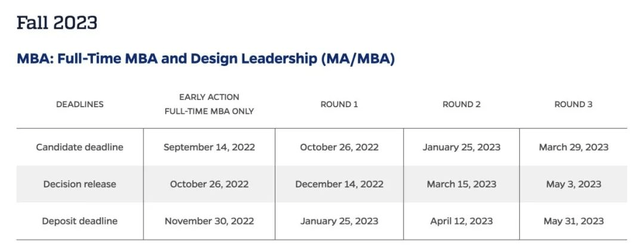644x252 pixels.
Task: Select the December 14, 2022 decision date
Action: point(339,184)
